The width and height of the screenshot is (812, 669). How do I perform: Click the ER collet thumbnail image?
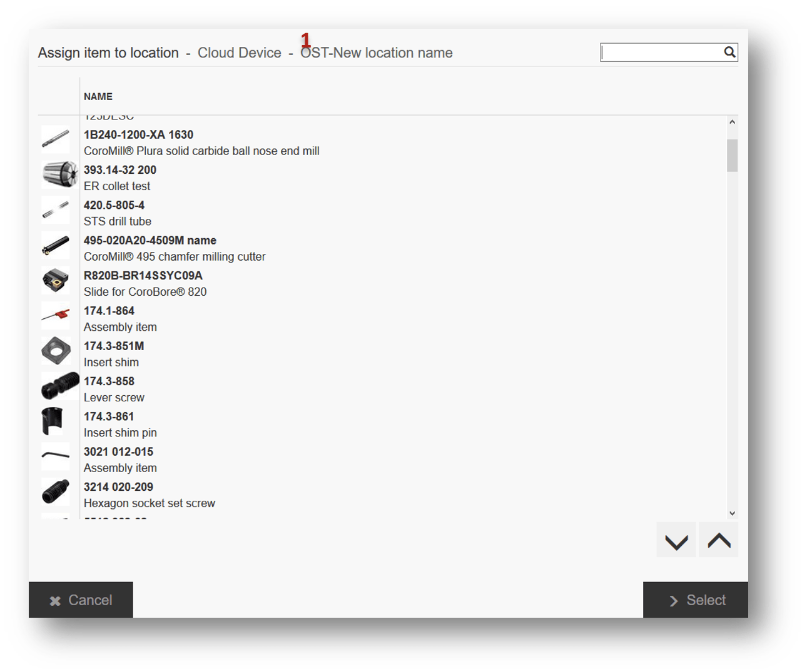(59, 174)
